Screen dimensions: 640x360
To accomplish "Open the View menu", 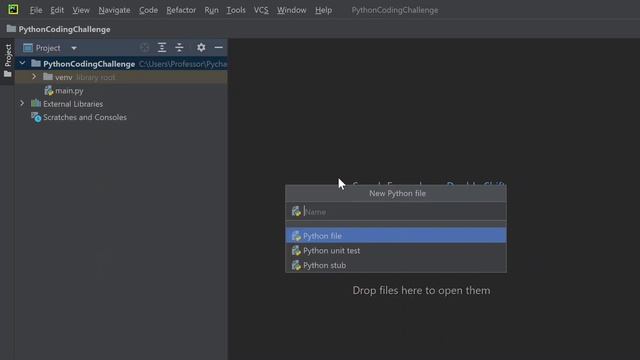I will (x=81, y=10).
